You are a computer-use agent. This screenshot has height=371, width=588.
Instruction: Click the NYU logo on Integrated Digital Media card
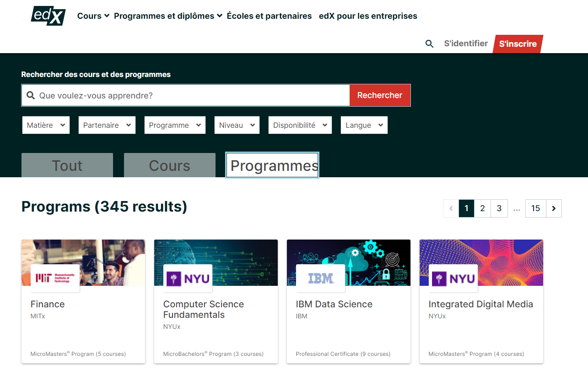tap(453, 278)
